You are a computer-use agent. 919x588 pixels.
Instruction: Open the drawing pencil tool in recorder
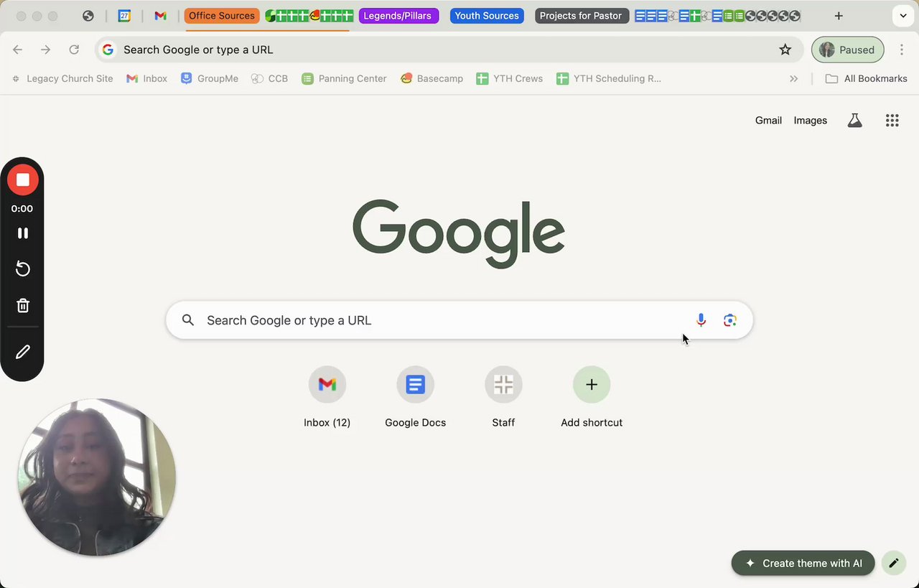click(22, 352)
